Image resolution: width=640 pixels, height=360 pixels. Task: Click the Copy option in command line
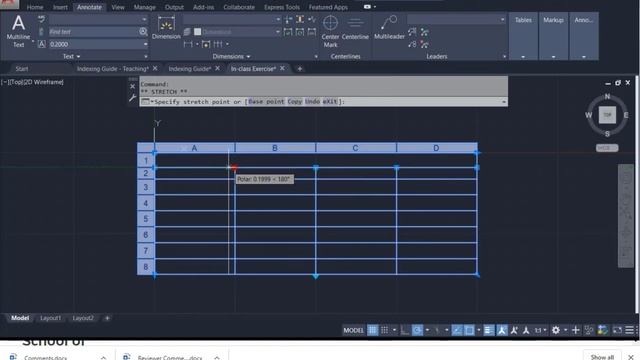[x=294, y=101]
